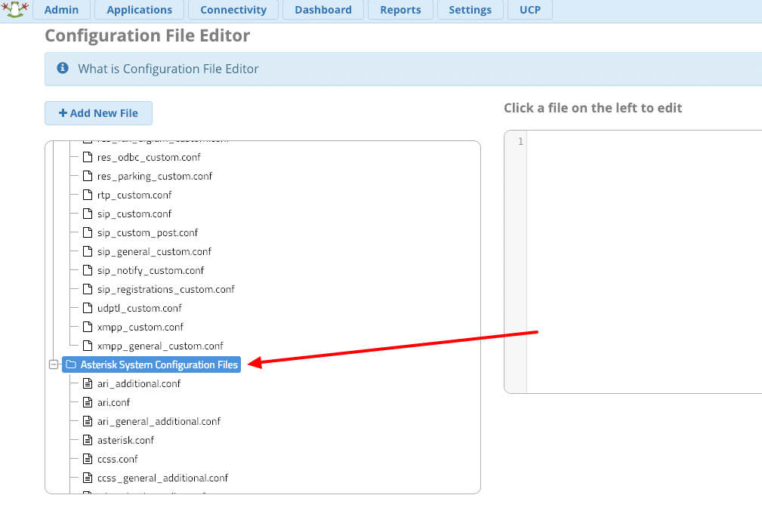Open ari_general_additional.conf from the tree

point(159,422)
